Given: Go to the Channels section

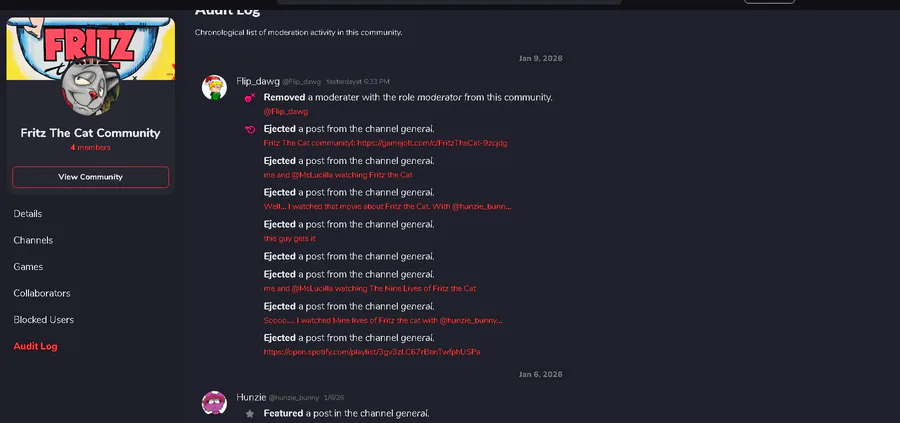Looking at the screenshot, I should [x=33, y=240].
